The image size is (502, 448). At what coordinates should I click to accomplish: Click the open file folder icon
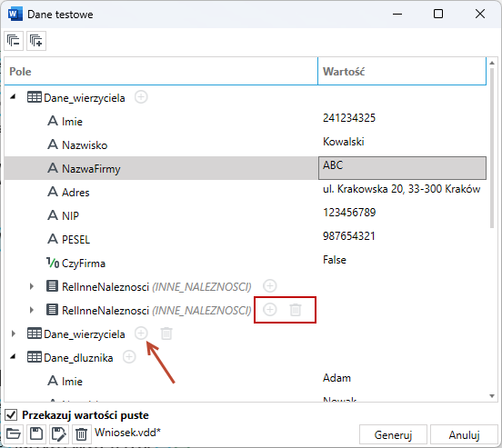click(14, 434)
